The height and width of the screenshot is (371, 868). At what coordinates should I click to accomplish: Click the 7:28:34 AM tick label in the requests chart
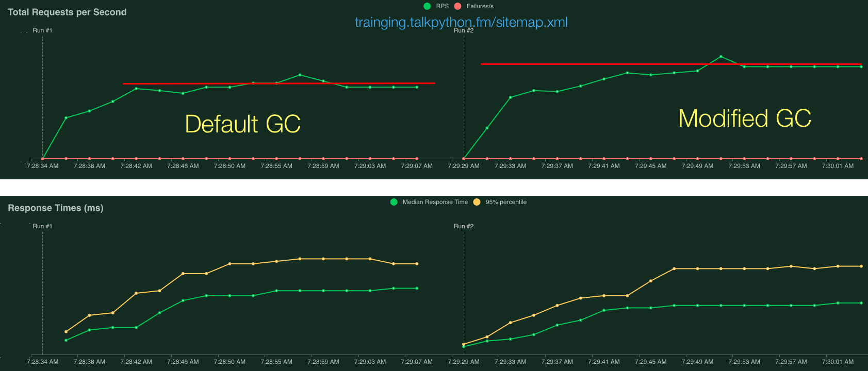pyautogui.click(x=42, y=166)
